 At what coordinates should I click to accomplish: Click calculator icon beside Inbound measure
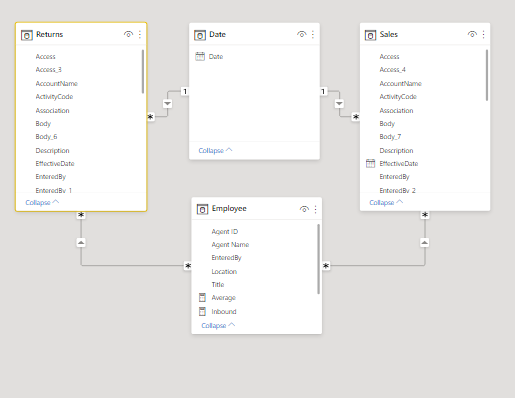click(x=202, y=311)
